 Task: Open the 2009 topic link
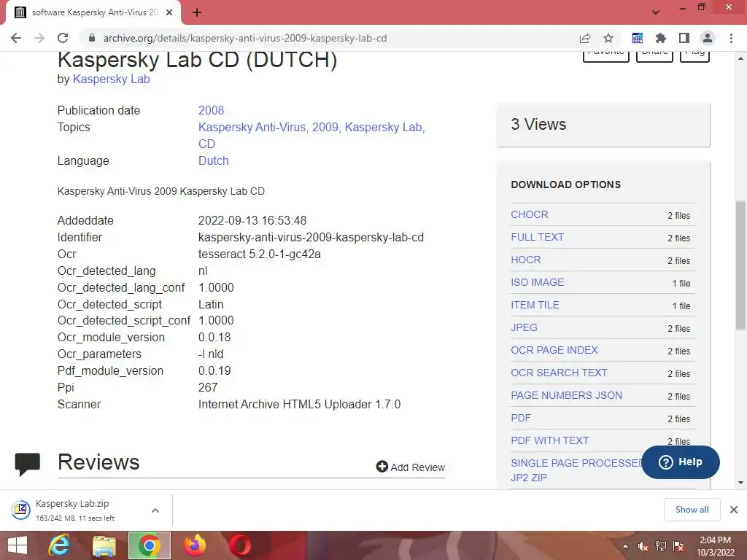(325, 127)
